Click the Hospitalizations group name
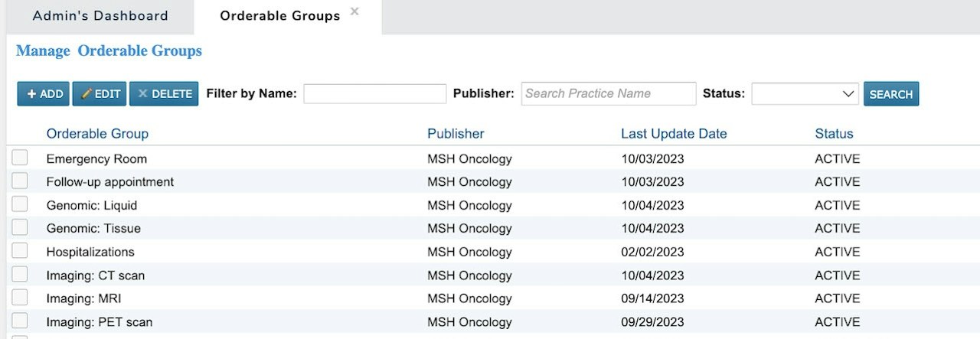980x339 pixels. click(x=90, y=252)
